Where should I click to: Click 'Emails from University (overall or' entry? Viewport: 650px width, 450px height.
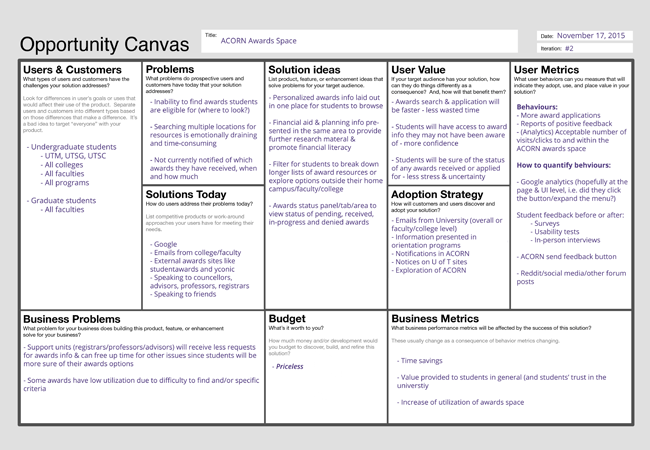[447, 220]
